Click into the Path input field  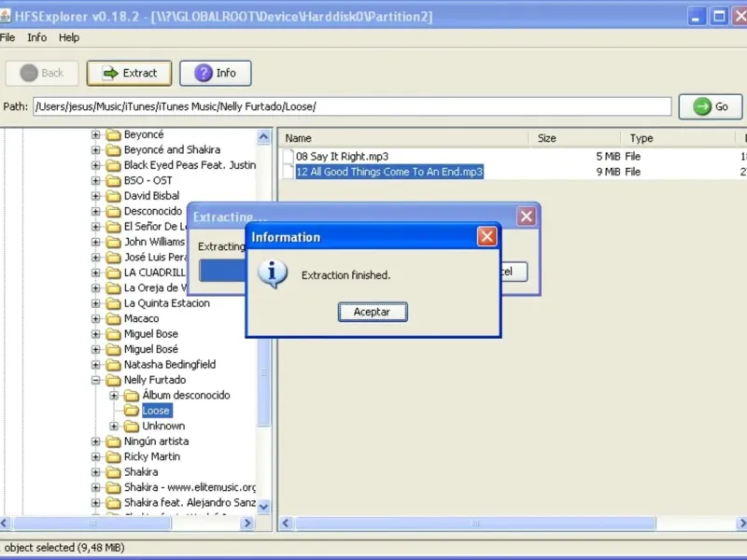click(x=352, y=106)
